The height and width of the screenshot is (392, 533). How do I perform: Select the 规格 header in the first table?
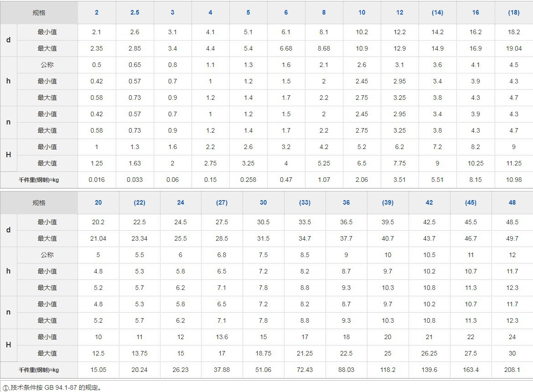[x=39, y=13]
